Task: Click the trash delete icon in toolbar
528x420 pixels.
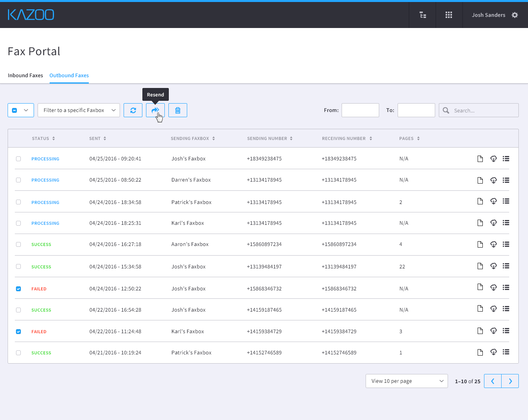Action: pos(178,110)
